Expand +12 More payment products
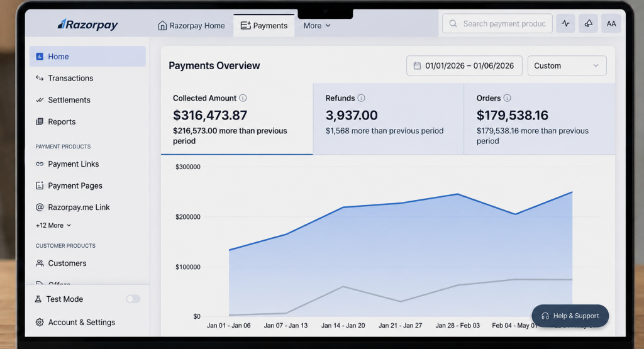Screen dimensions: 644x349 [x=53, y=225]
